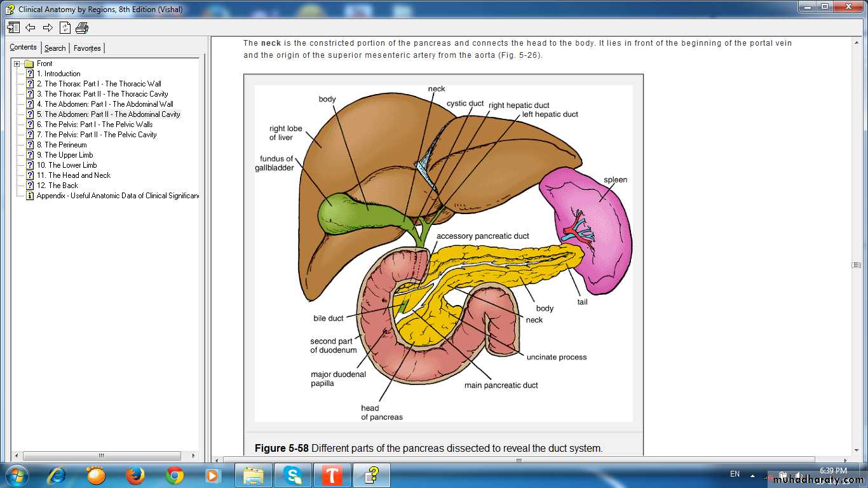Switch to the Search tab
868x488 pixels.
click(x=55, y=48)
